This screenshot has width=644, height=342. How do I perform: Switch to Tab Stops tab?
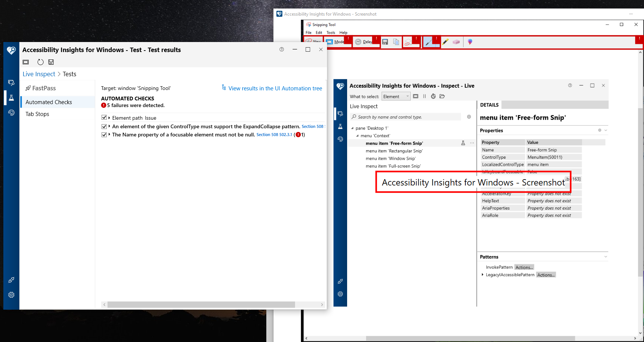pyautogui.click(x=58, y=114)
